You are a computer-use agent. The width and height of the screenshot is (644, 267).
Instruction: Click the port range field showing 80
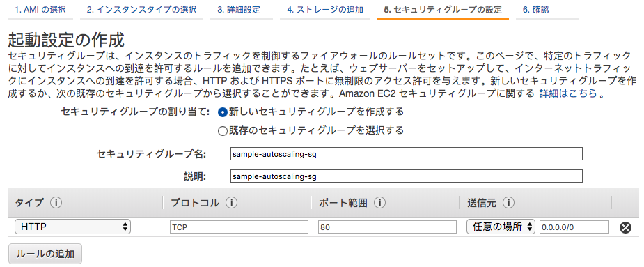click(387, 227)
